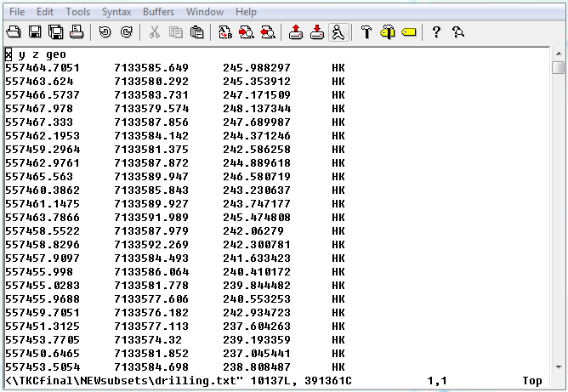Open the Edit menu
This screenshot has width=568, height=392.
[x=45, y=12]
